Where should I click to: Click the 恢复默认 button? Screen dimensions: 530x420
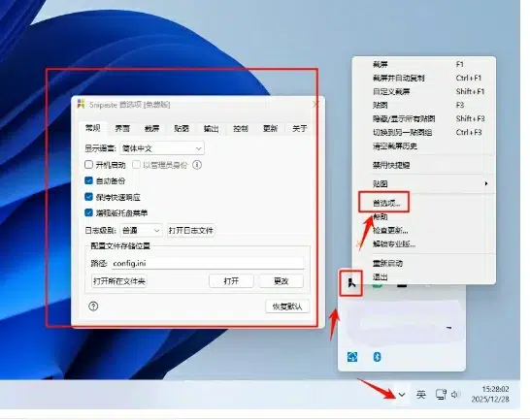(x=287, y=307)
